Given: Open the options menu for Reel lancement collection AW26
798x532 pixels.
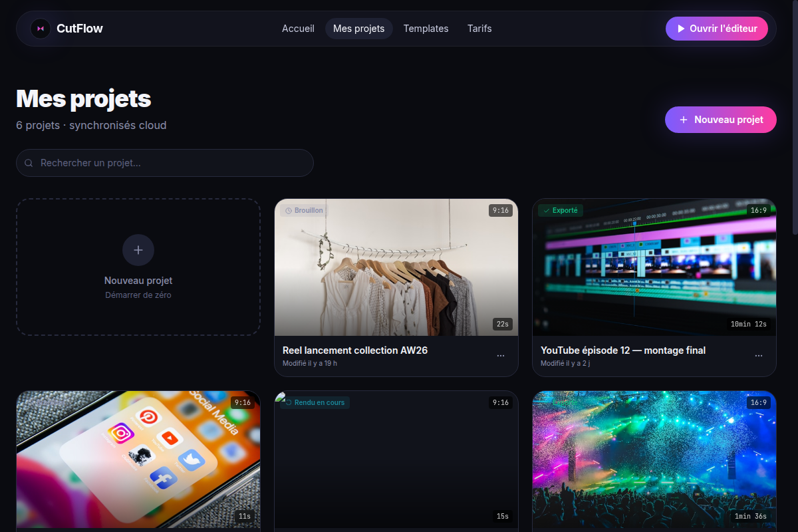Looking at the screenshot, I should click(501, 356).
